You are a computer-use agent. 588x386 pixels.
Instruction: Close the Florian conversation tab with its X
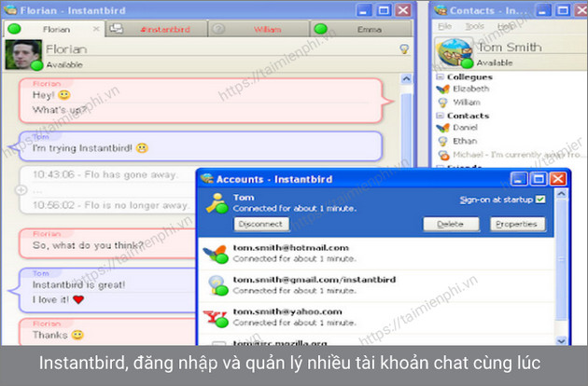[x=97, y=29]
